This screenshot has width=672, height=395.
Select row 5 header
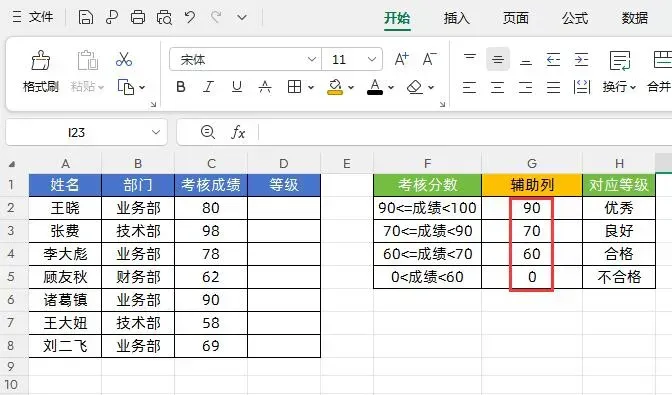11,277
